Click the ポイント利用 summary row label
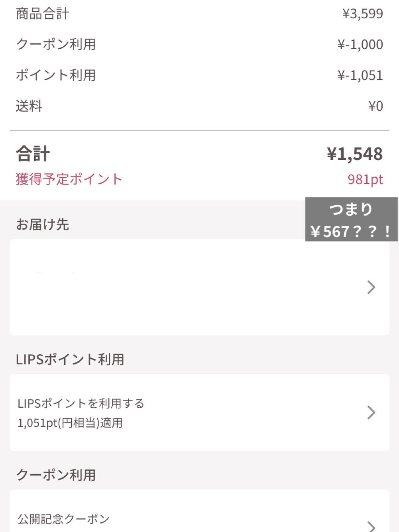The height and width of the screenshot is (532, 399). coord(56,75)
